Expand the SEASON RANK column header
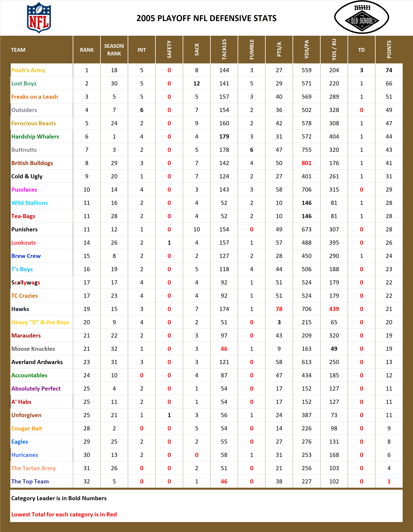 point(114,50)
